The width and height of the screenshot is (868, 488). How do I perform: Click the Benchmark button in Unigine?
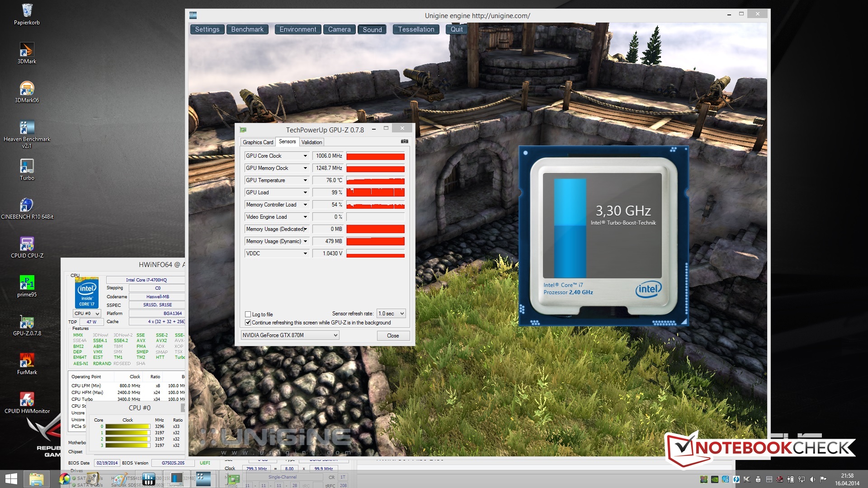[247, 29]
